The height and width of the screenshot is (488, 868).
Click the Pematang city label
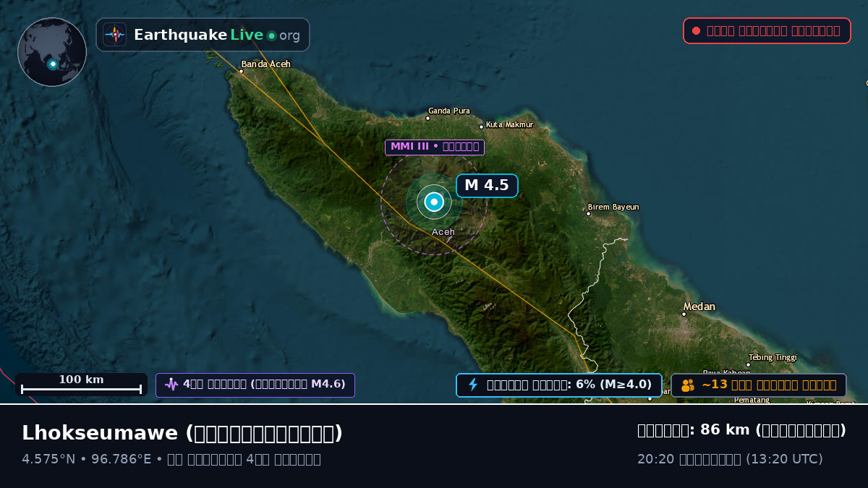coord(752,400)
